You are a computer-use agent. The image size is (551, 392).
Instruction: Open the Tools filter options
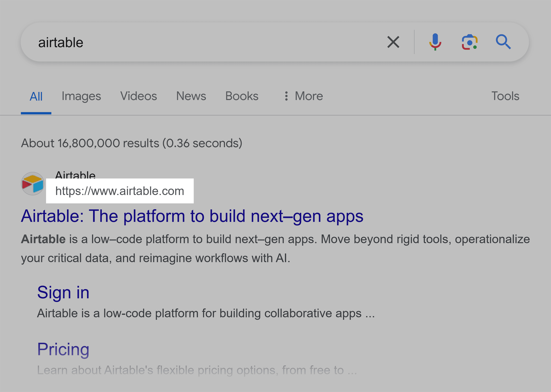[x=505, y=96]
